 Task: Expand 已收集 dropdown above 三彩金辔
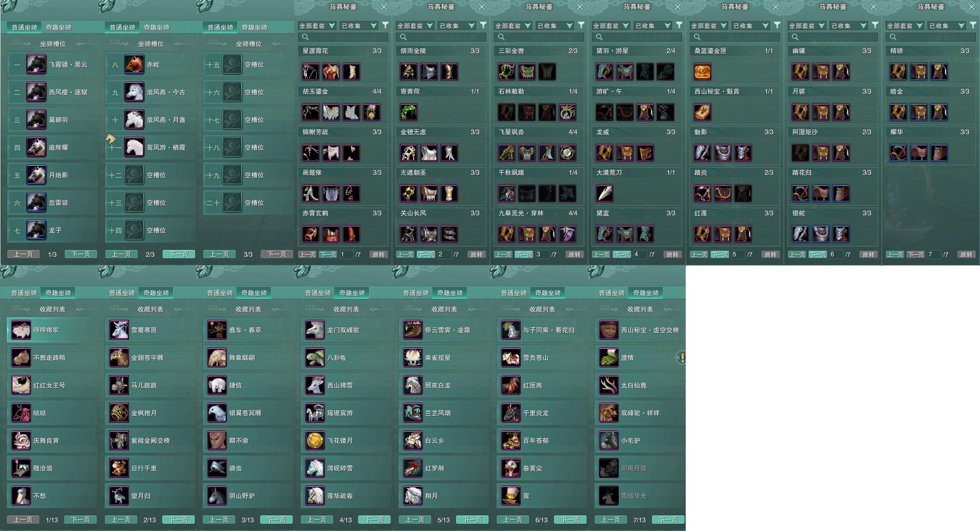554,26
